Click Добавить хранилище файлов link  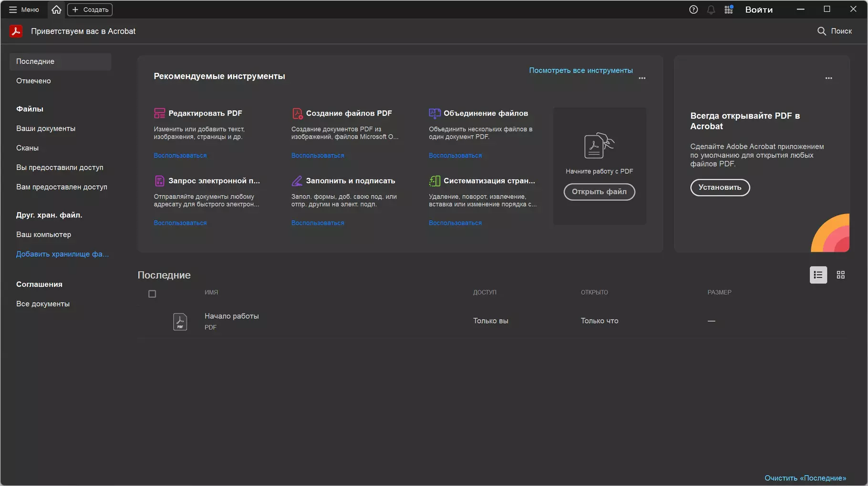(x=62, y=254)
